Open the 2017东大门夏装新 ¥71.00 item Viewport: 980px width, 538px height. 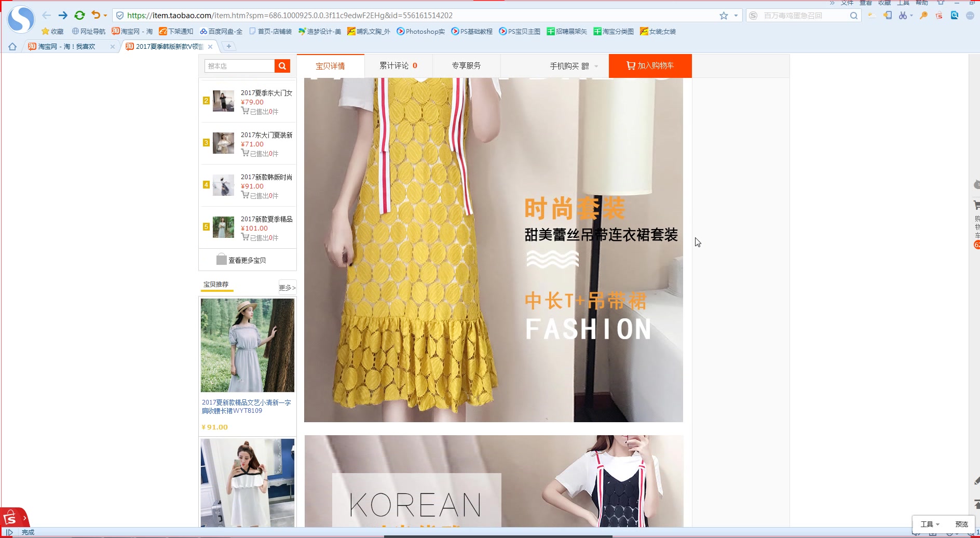[266, 135]
